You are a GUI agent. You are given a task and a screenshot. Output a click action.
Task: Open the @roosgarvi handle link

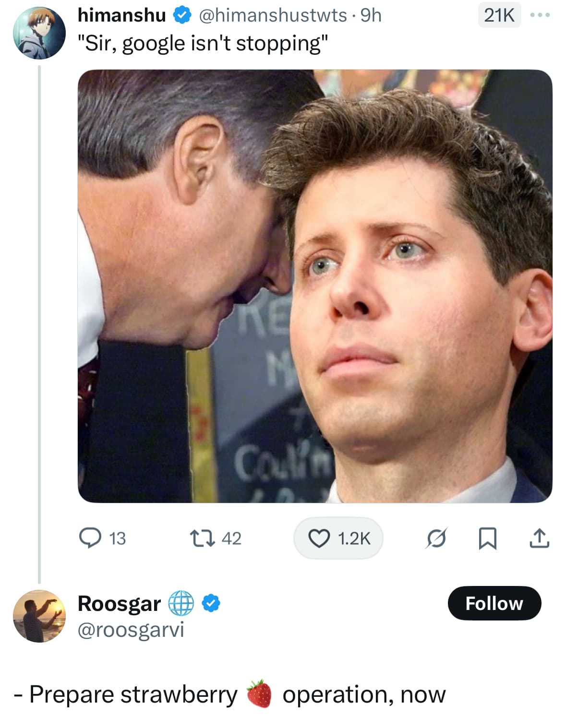click(x=131, y=630)
